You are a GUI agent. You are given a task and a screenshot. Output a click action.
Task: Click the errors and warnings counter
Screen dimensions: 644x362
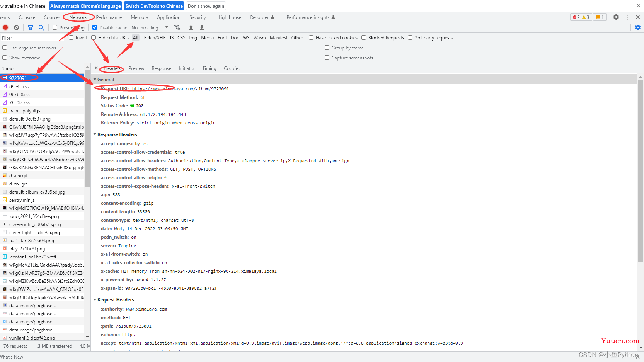click(581, 17)
